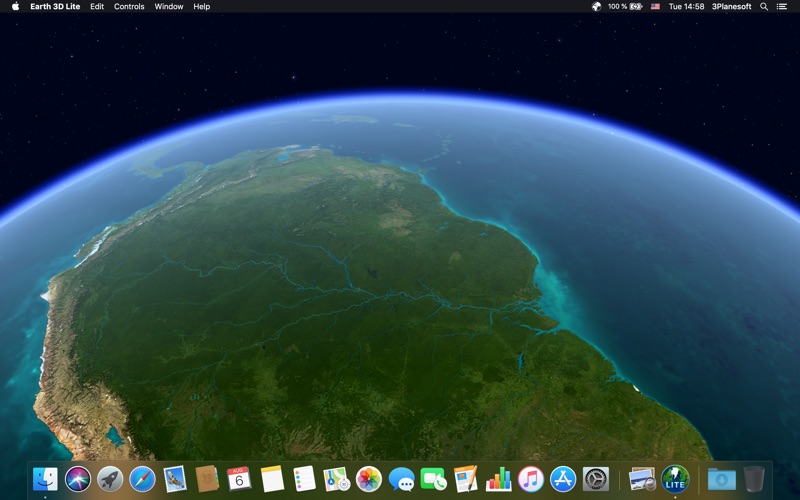
Task: Open System Preferences gear icon
Action: [x=595, y=480]
